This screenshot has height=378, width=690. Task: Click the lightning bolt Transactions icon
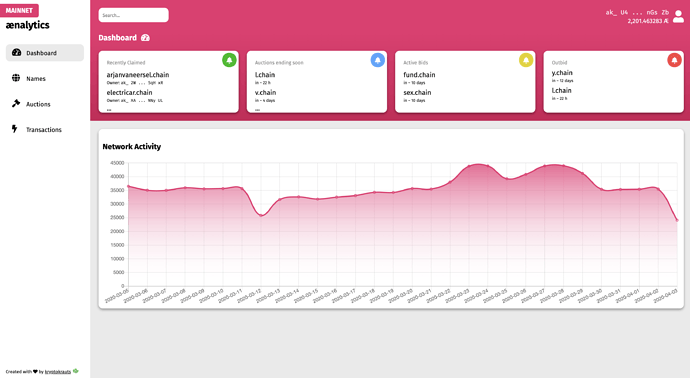click(15, 129)
